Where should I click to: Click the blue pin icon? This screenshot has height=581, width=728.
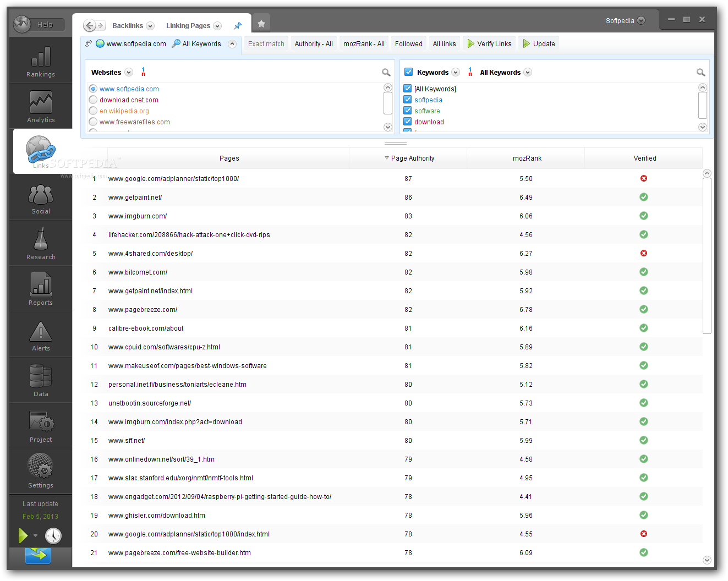(x=238, y=25)
